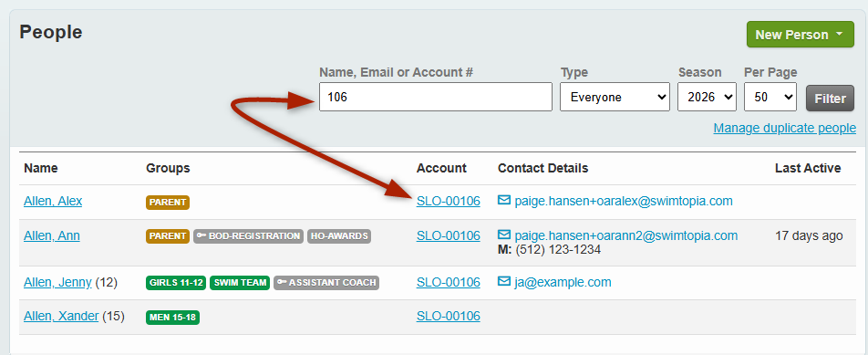Click the MEN 15-18 group tag

click(172, 318)
